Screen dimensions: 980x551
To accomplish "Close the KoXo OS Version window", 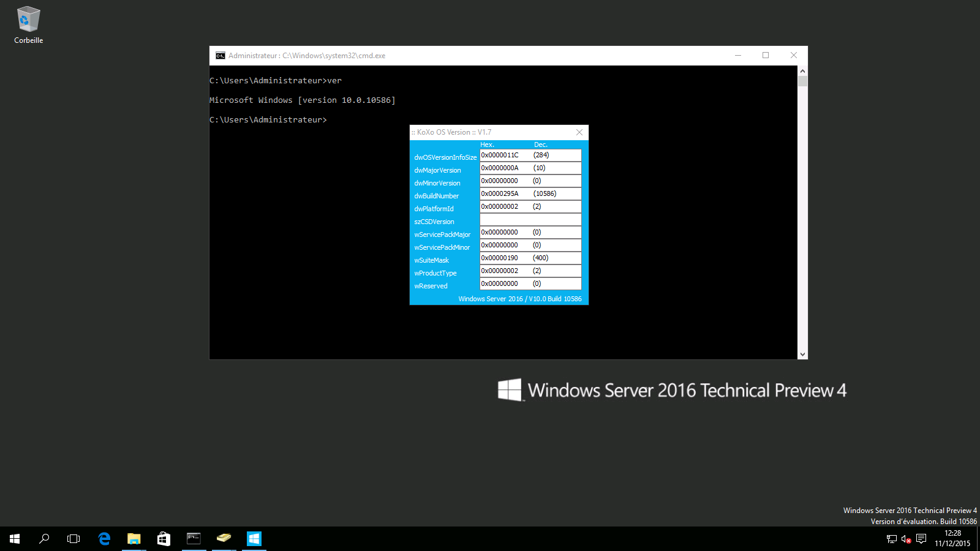I will (579, 132).
